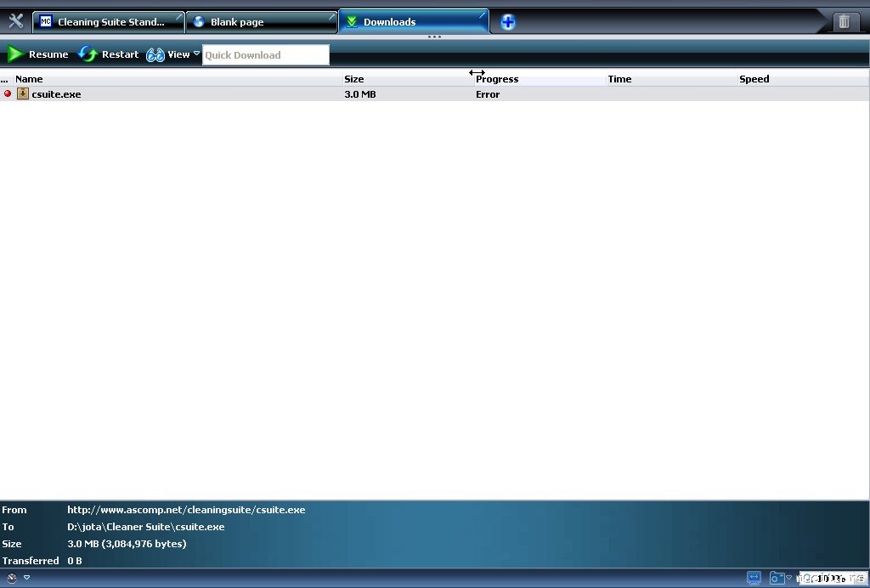Click the Transferred 0 B value
The width and height of the screenshot is (870, 588).
click(x=75, y=561)
